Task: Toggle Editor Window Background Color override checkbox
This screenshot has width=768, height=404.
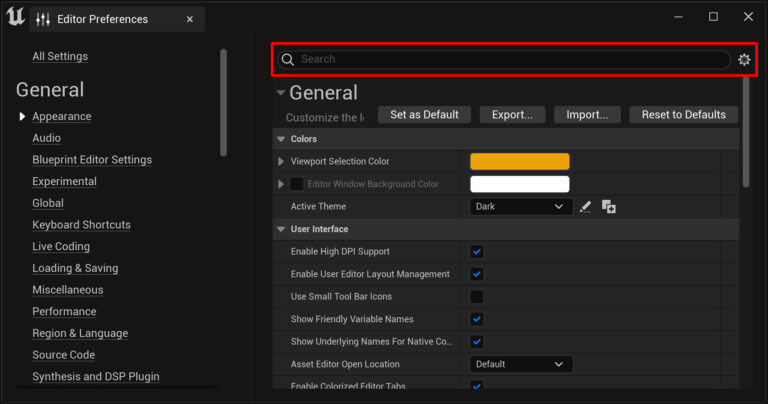Action: coord(297,184)
